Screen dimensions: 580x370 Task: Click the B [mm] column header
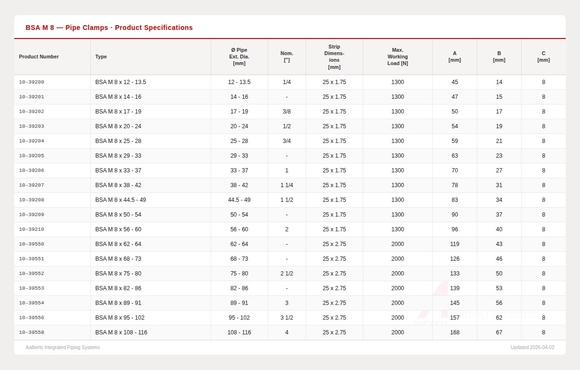[x=499, y=57]
